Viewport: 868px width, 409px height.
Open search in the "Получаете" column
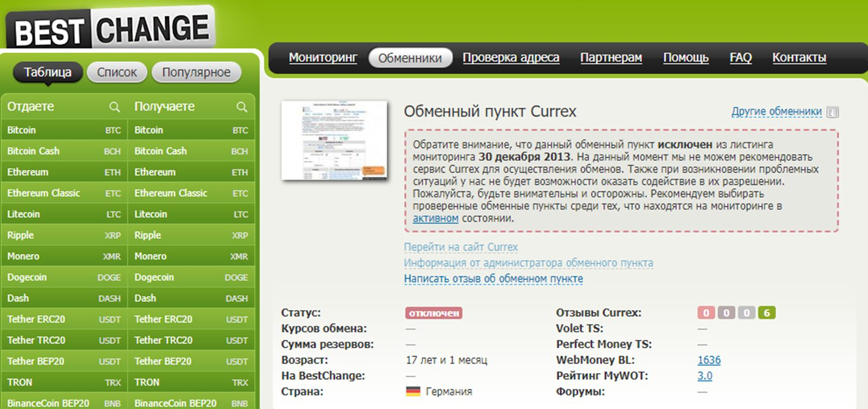tap(241, 106)
